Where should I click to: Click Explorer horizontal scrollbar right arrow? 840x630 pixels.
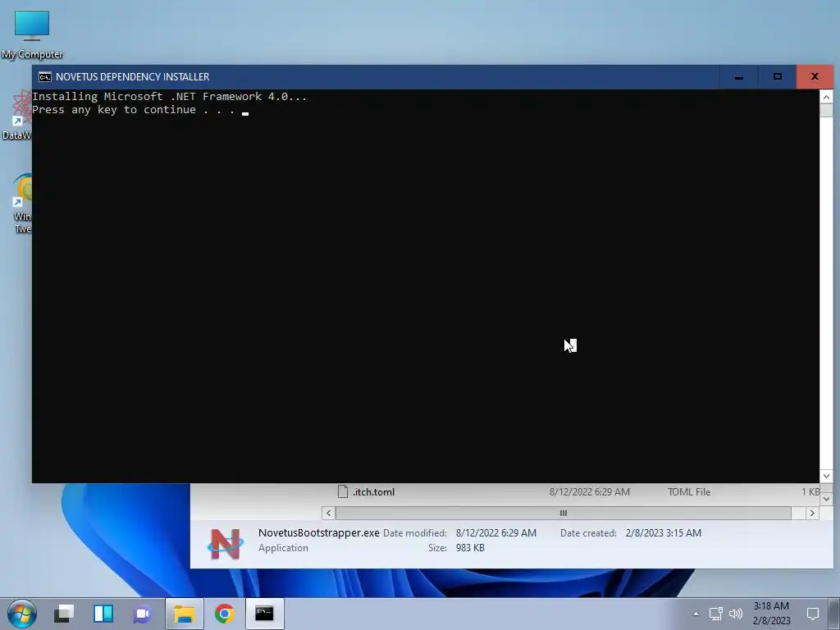tap(812, 514)
